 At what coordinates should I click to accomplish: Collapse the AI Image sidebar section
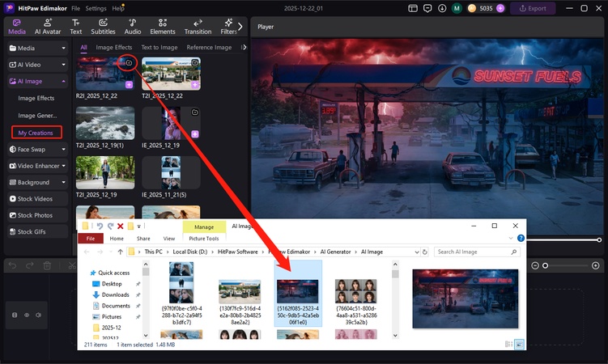point(62,81)
